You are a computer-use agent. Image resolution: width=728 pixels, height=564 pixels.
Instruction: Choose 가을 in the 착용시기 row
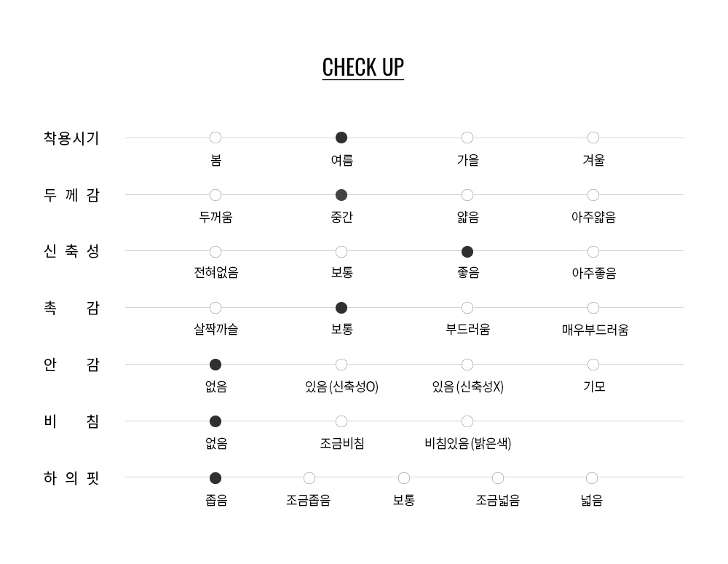pyautogui.click(x=467, y=138)
